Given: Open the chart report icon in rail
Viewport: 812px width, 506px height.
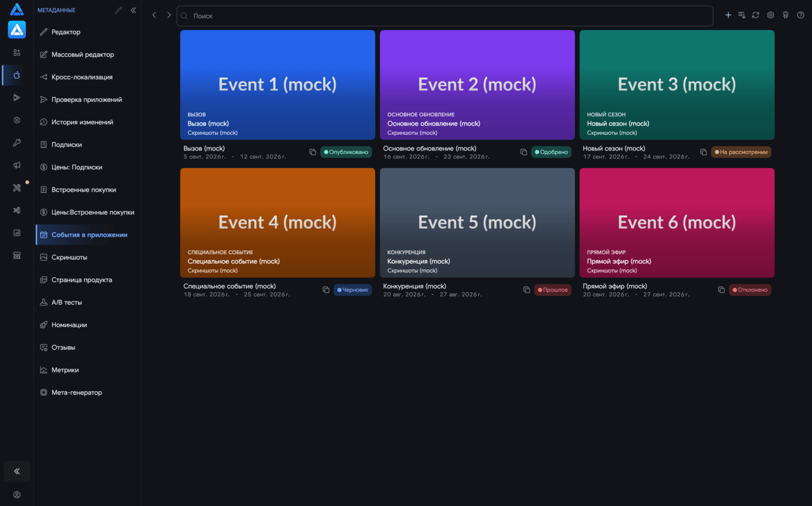Looking at the screenshot, I should coord(17,233).
